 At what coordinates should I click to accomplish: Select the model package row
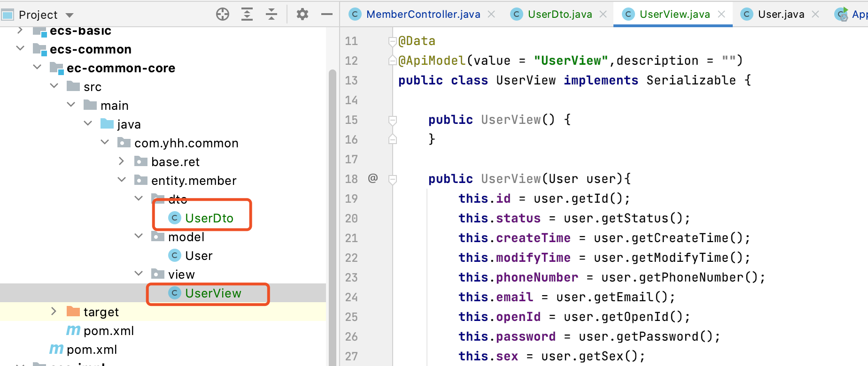(163, 237)
